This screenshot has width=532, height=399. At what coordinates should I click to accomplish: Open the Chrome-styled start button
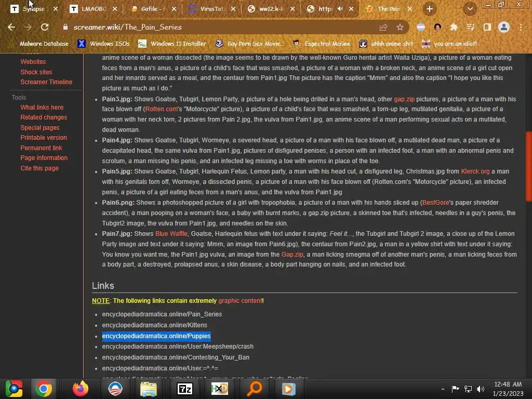tap(14, 389)
